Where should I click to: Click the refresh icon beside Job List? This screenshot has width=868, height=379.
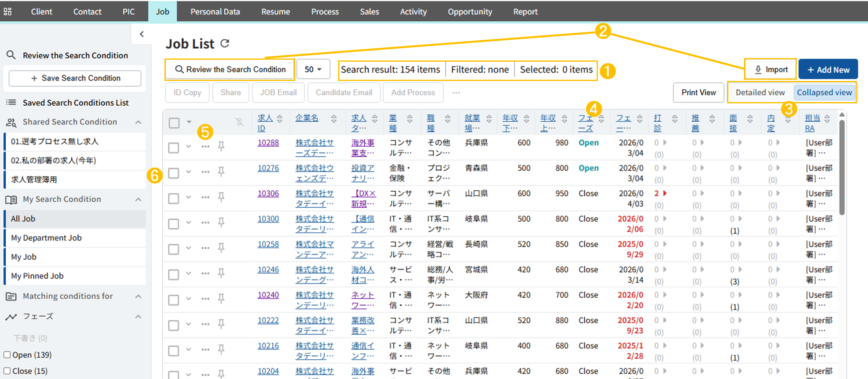[x=225, y=43]
